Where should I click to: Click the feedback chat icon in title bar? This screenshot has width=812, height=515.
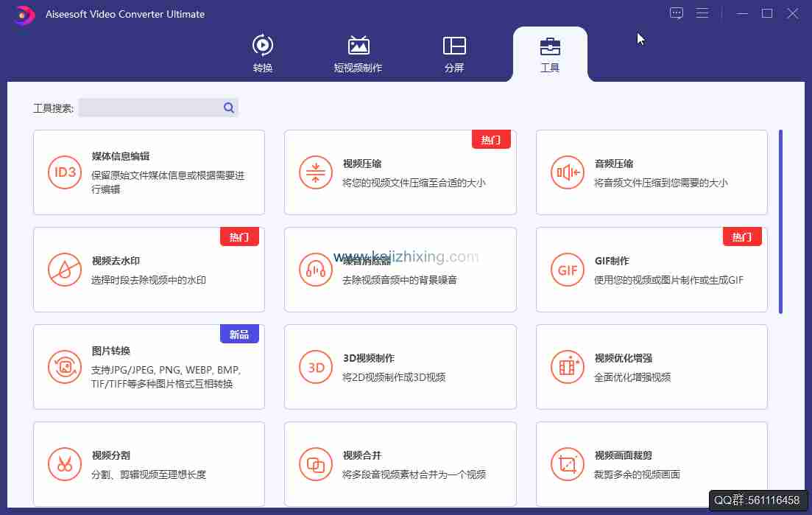pyautogui.click(x=677, y=13)
